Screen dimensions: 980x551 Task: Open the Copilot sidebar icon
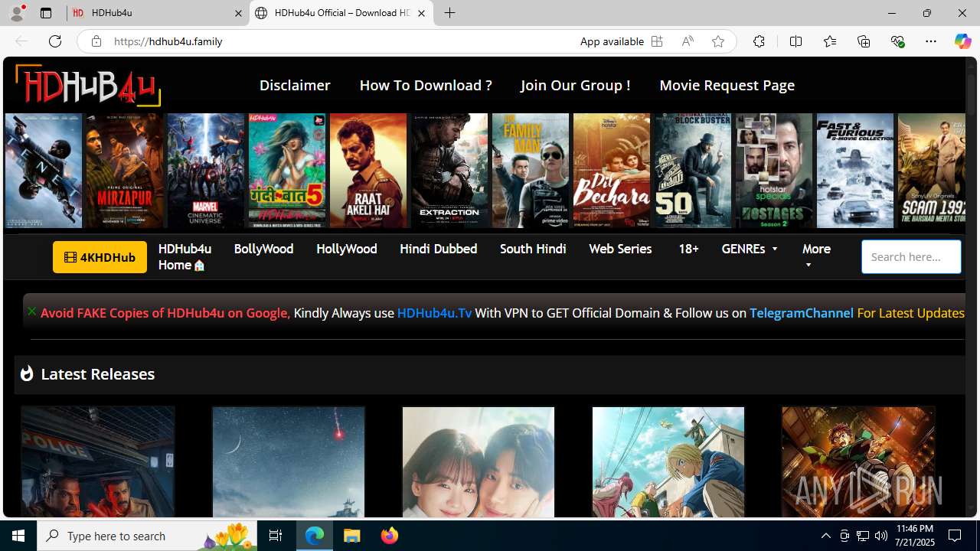click(x=962, y=41)
